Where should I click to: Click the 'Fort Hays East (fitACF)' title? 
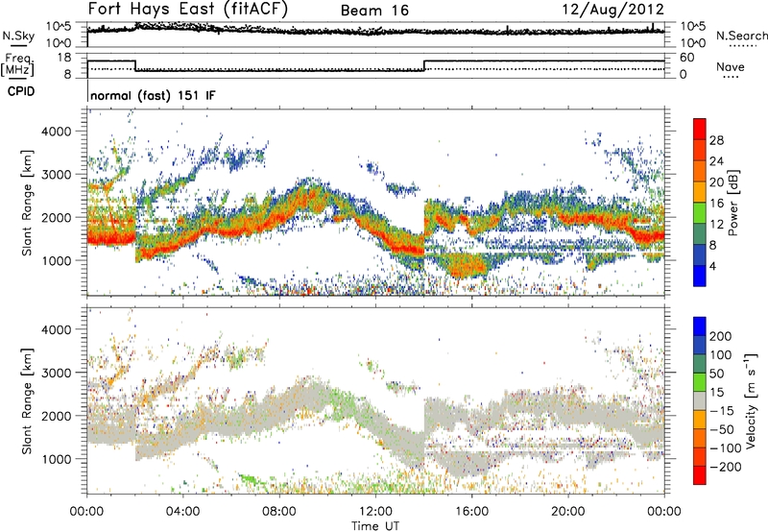click(x=187, y=9)
